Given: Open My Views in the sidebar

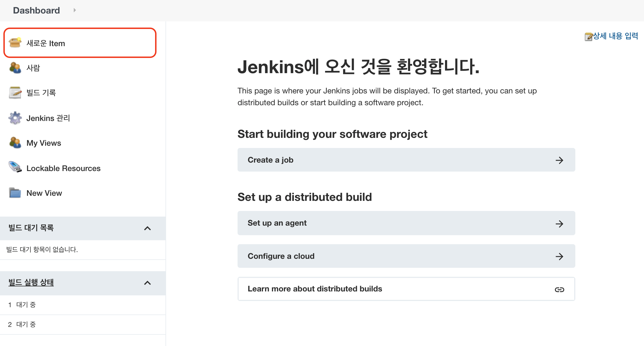Looking at the screenshot, I should pos(44,143).
